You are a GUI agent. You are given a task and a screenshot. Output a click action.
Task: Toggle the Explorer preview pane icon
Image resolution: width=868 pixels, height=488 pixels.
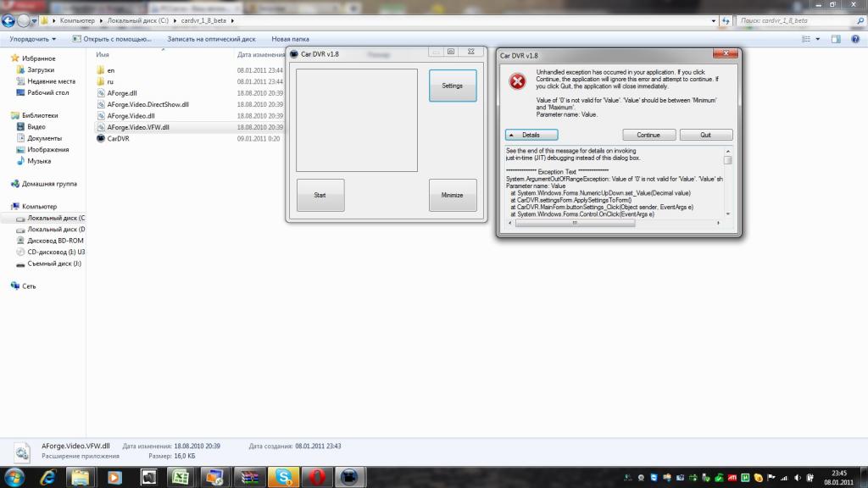(x=836, y=39)
